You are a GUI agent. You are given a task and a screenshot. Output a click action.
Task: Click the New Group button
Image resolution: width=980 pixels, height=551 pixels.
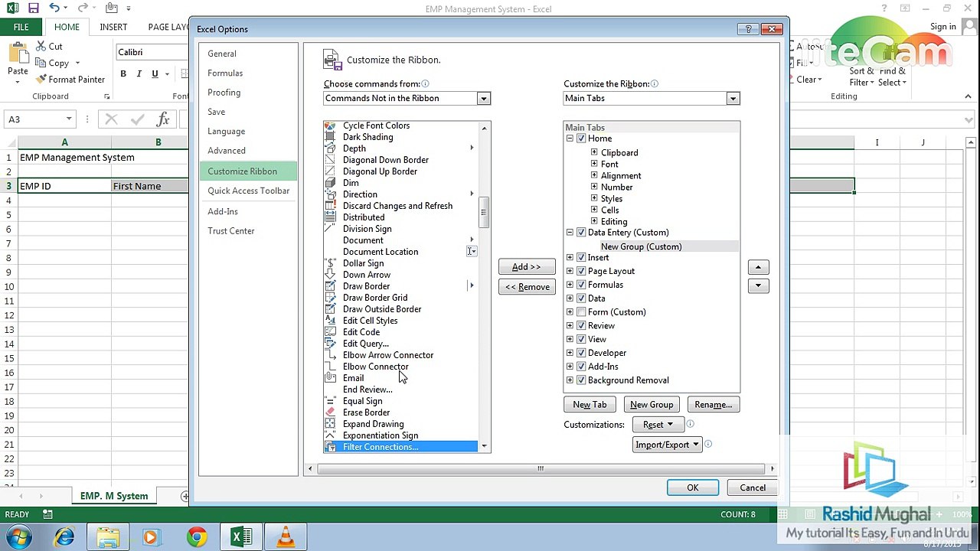[652, 405]
